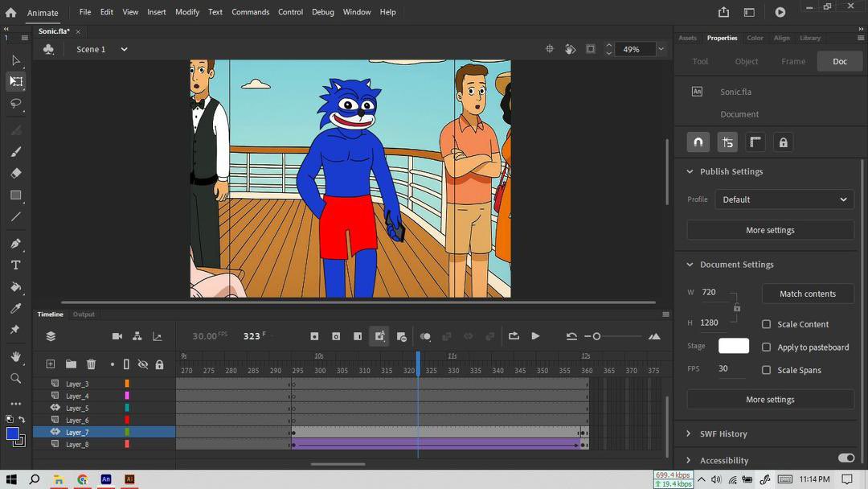
Task: Select the Pen tool
Action: 15,243
